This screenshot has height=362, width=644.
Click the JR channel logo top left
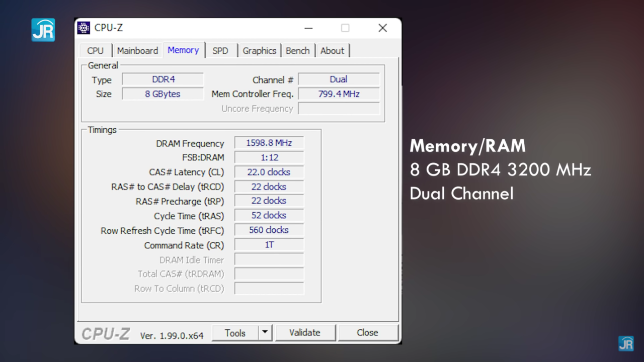[43, 30]
